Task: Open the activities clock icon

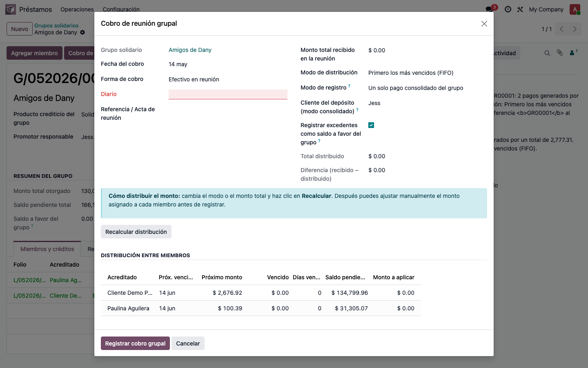Action: click(508, 9)
